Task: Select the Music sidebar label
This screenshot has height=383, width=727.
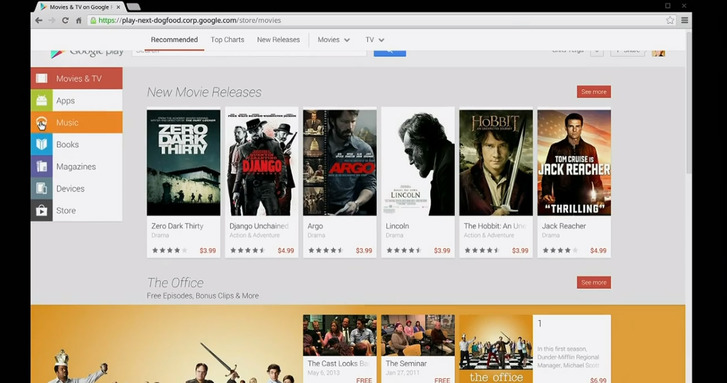Action: pyautogui.click(x=67, y=122)
